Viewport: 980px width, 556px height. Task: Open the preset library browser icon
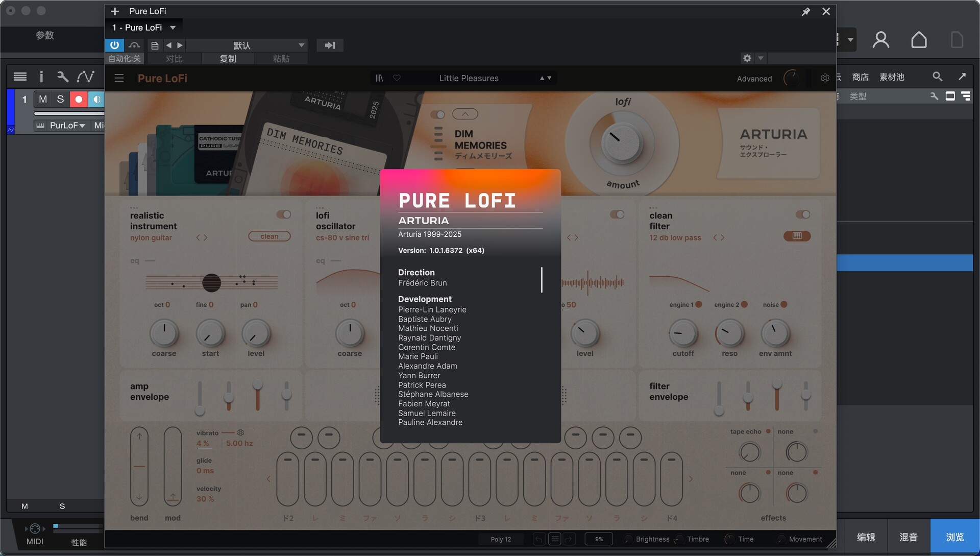(x=379, y=78)
